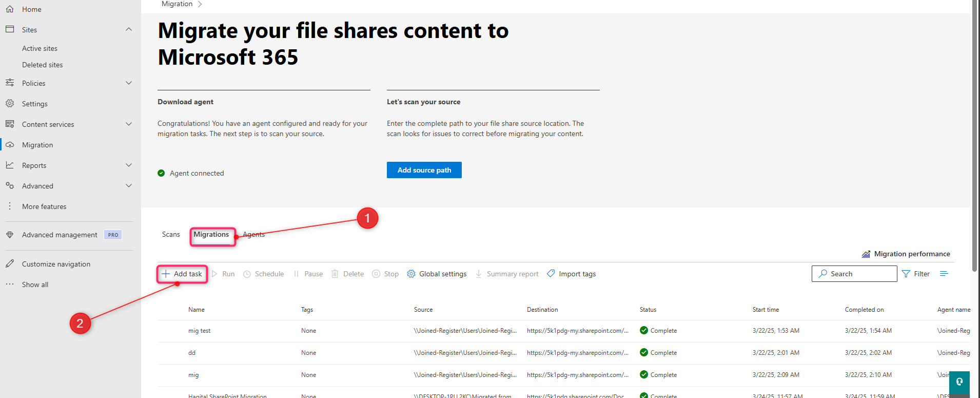Click the Global settings gear icon
The width and height of the screenshot is (980, 398).
coord(411,274)
